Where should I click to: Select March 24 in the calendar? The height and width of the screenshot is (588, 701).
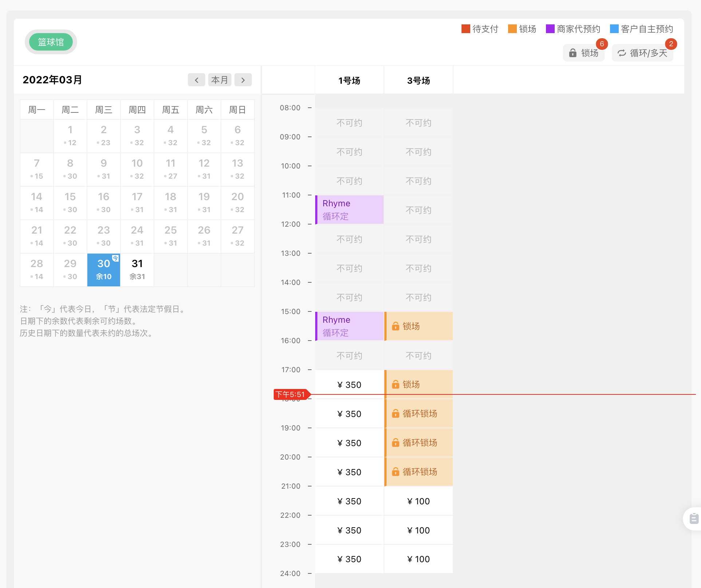pyautogui.click(x=137, y=236)
